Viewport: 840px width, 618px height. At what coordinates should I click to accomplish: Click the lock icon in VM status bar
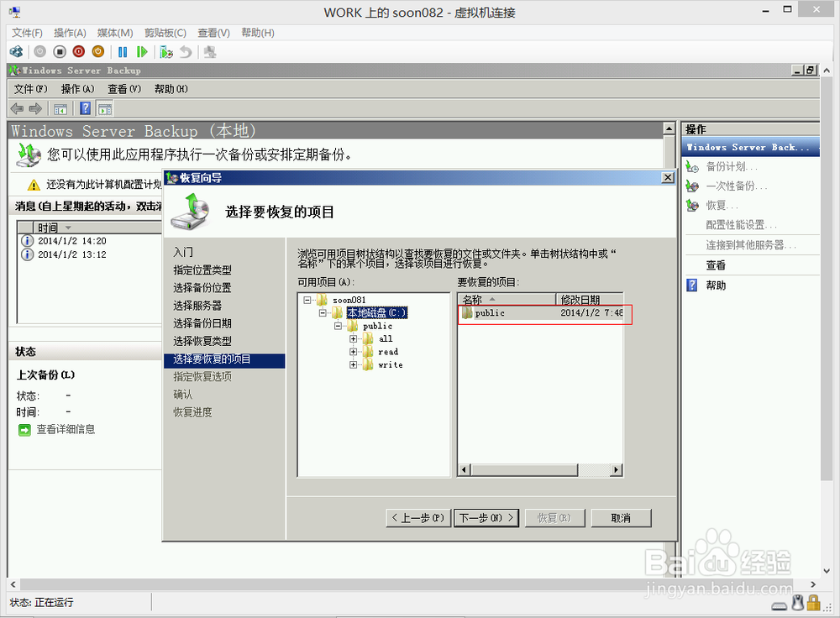[x=814, y=603]
